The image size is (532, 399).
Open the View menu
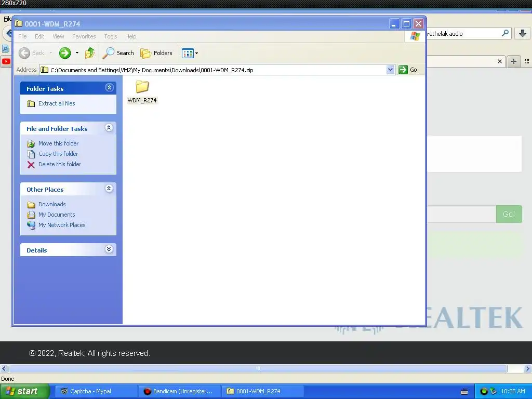58,36
